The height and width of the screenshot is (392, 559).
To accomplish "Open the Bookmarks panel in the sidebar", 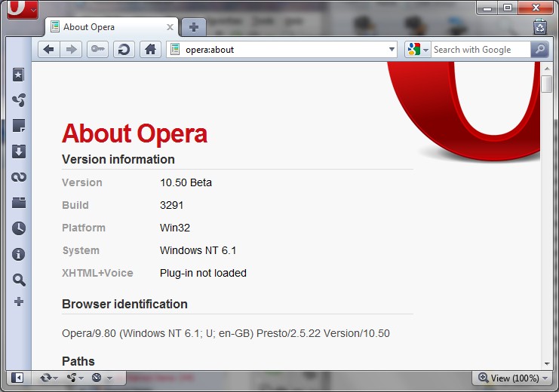I will point(19,74).
